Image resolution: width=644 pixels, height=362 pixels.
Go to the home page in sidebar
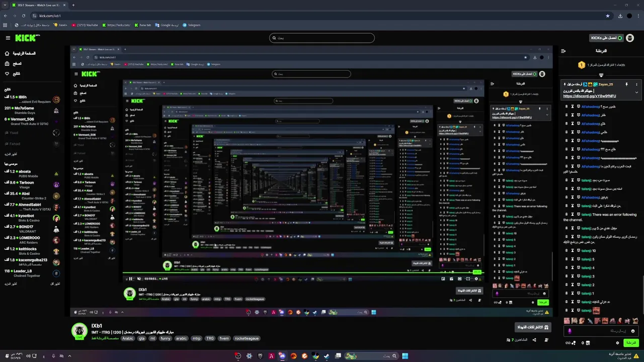20,53
